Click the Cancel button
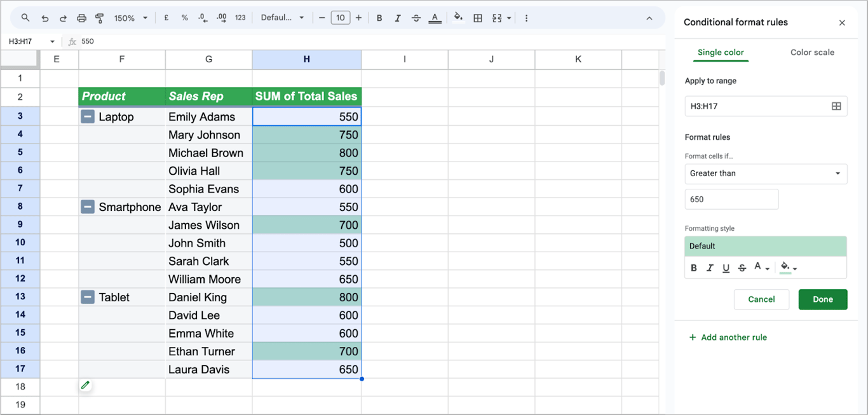This screenshot has height=415, width=868. pyautogui.click(x=761, y=299)
